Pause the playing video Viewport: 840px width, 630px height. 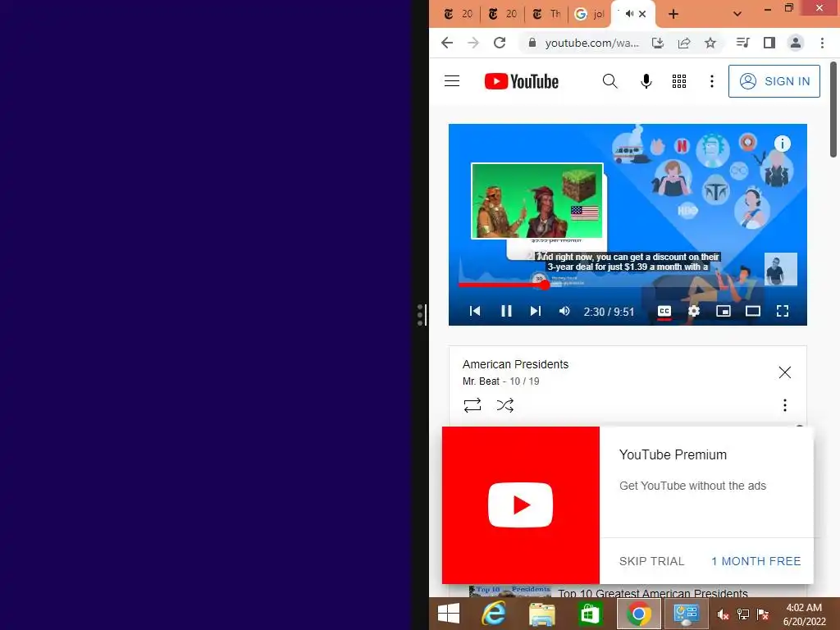point(506,311)
